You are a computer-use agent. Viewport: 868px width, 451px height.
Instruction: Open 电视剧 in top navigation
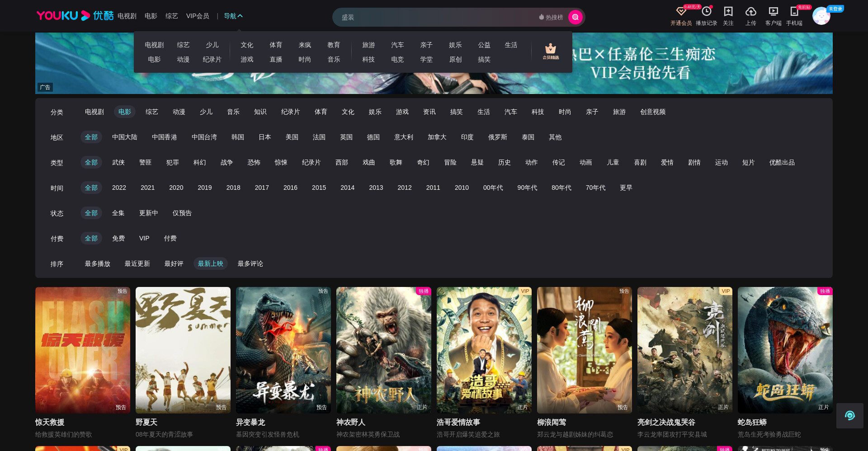point(127,16)
